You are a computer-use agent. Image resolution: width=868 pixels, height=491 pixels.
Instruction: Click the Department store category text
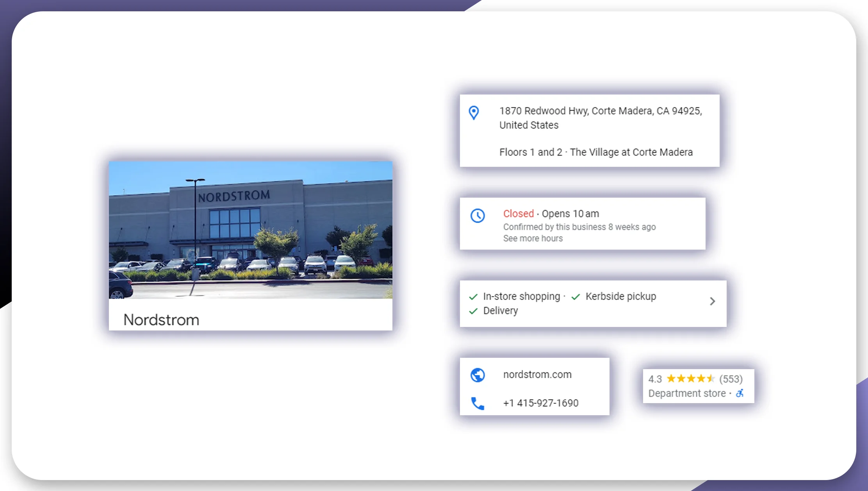tap(687, 393)
